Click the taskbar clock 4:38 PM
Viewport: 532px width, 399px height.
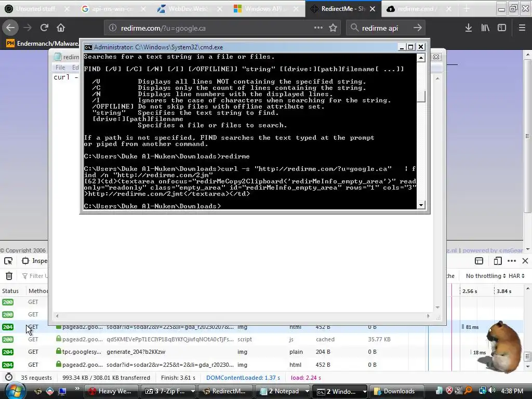coord(512,391)
